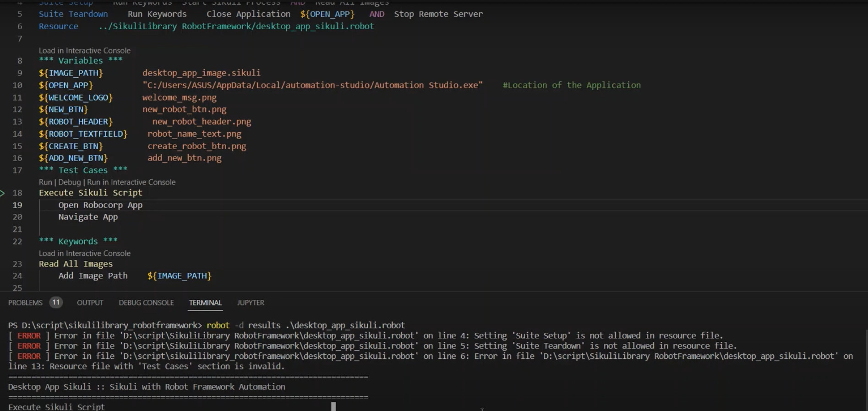This screenshot has width=868, height=411.
Task: Open the JUPYTER panel tab
Action: coord(251,303)
